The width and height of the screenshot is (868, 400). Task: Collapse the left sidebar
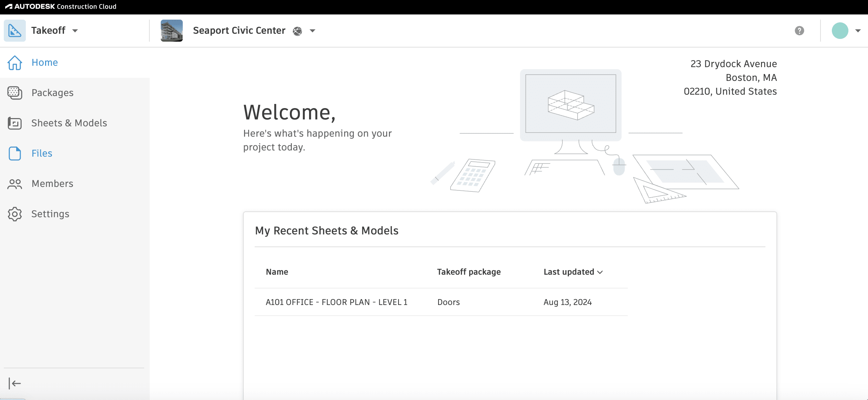point(14,383)
